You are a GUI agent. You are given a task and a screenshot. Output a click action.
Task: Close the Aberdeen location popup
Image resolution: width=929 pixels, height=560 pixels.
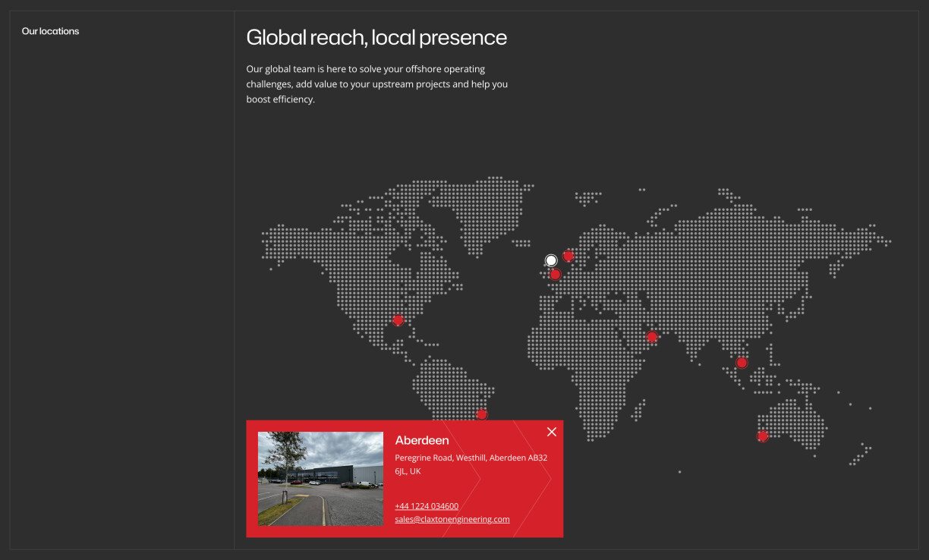tap(552, 432)
